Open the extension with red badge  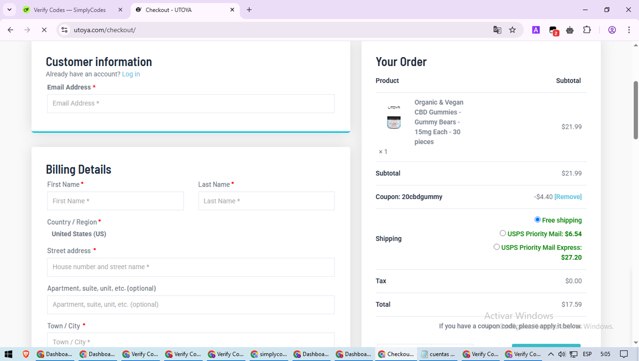coord(553,30)
